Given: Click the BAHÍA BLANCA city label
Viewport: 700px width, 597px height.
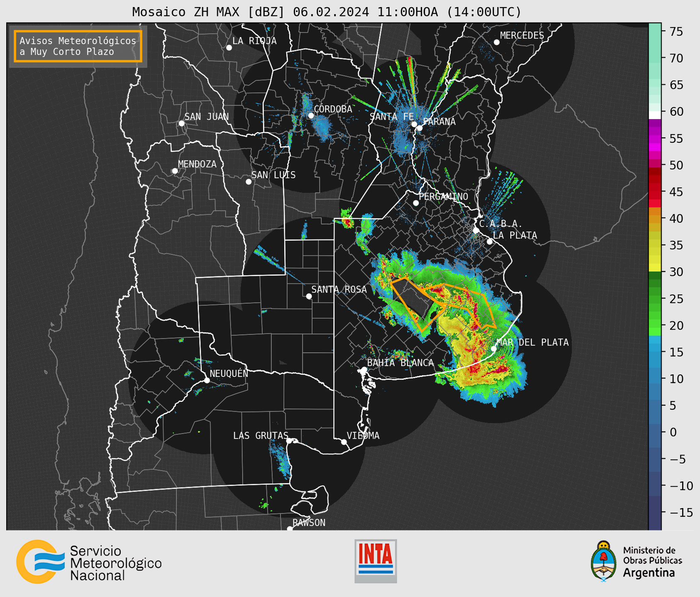Looking at the screenshot, I should (x=400, y=363).
